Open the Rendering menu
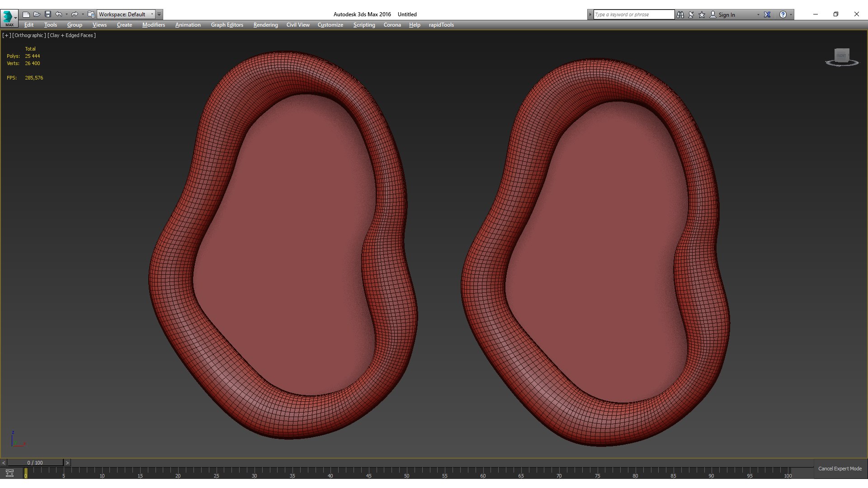The width and height of the screenshot is (868, 488). [x=265, y=25]
